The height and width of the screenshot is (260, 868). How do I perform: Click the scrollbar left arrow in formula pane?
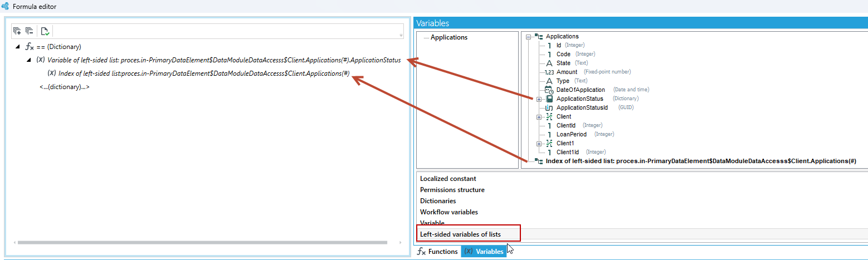pos(13,243)
